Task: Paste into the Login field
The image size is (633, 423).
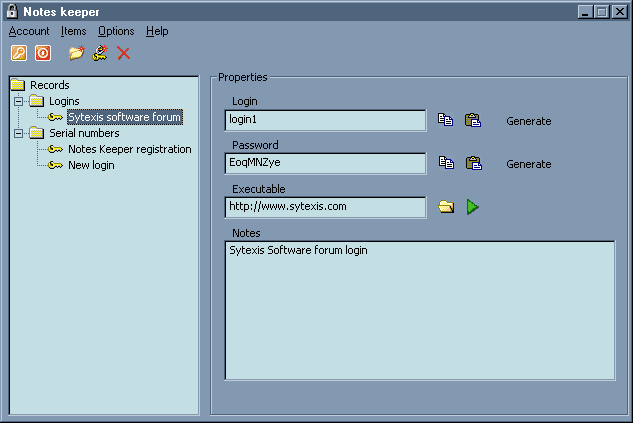Action: pyautogui.click(x=473, y=120)
